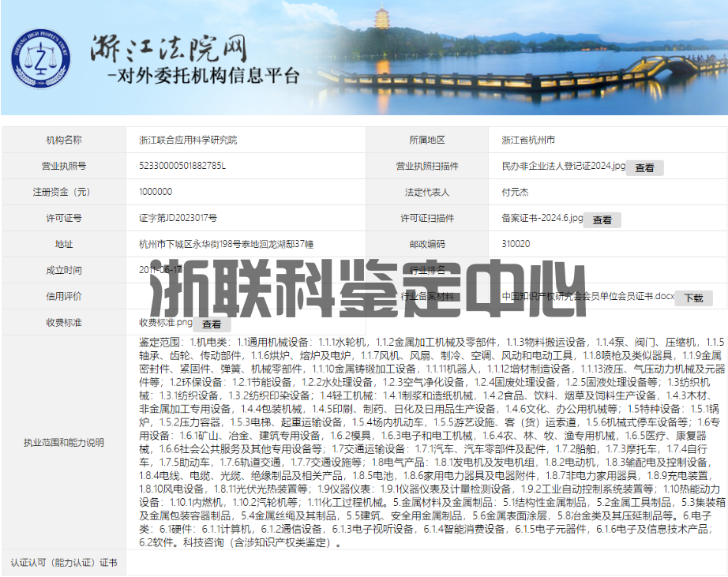Click the 许可证扫描件 label cell

click(427, 218)
